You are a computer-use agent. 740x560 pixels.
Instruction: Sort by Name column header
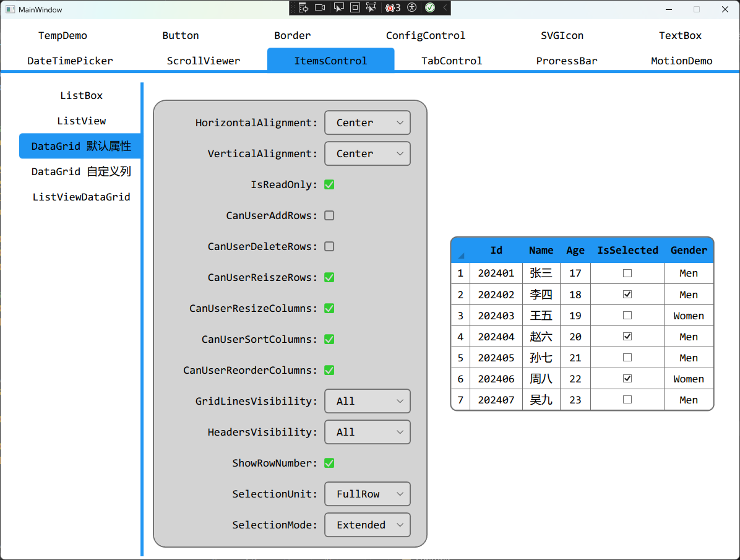coord(541,250)
